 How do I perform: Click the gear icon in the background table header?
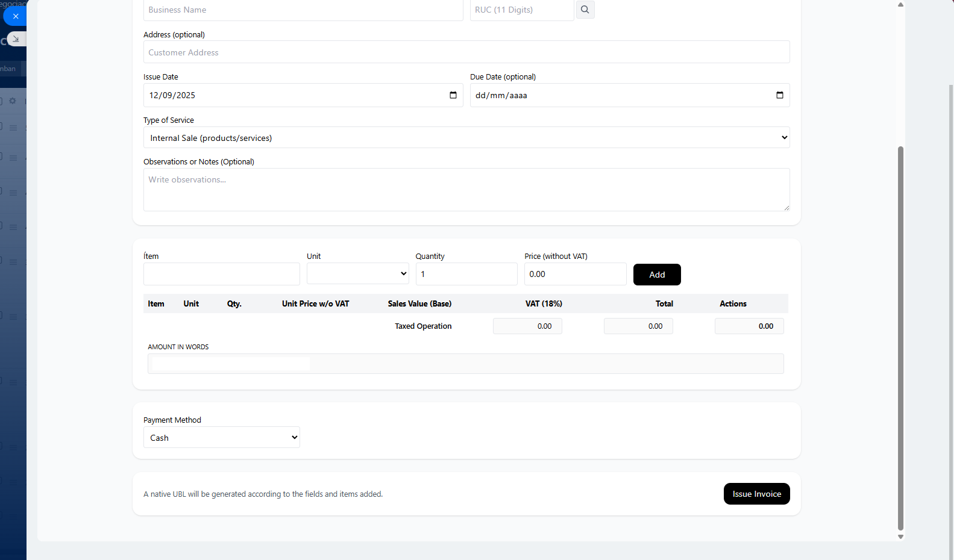(x=12, y=101)
